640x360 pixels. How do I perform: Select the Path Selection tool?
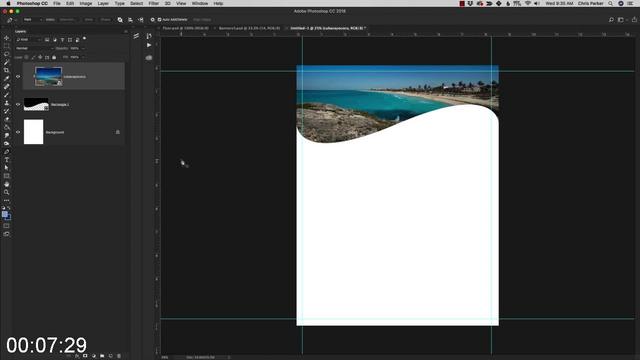point(7,168)
